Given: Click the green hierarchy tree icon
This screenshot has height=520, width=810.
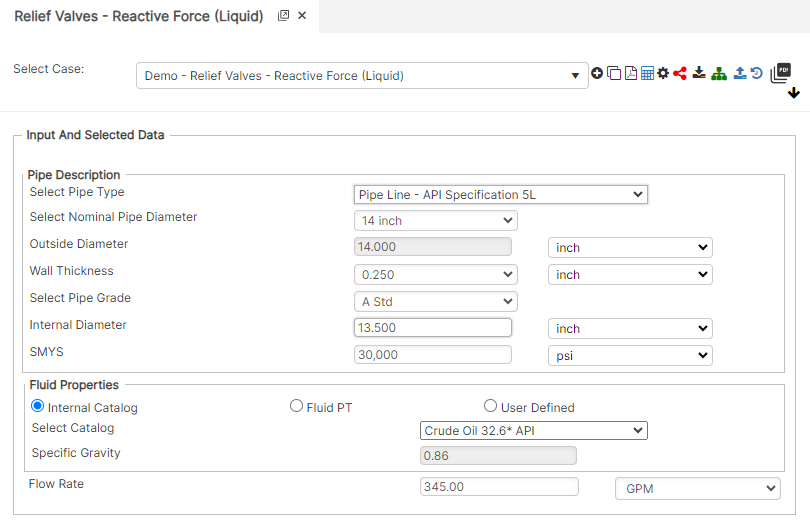Looking at the screenshot, I should click(x=719, y=73).
